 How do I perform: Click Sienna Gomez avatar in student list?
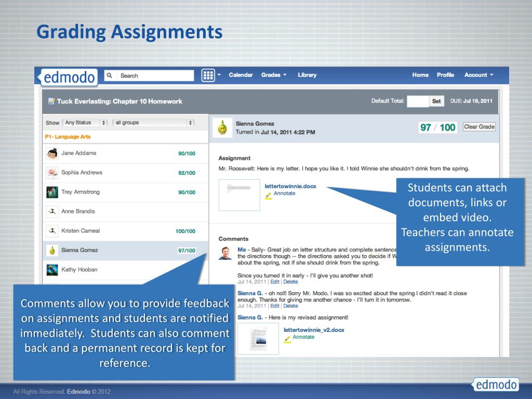point(52,250)
